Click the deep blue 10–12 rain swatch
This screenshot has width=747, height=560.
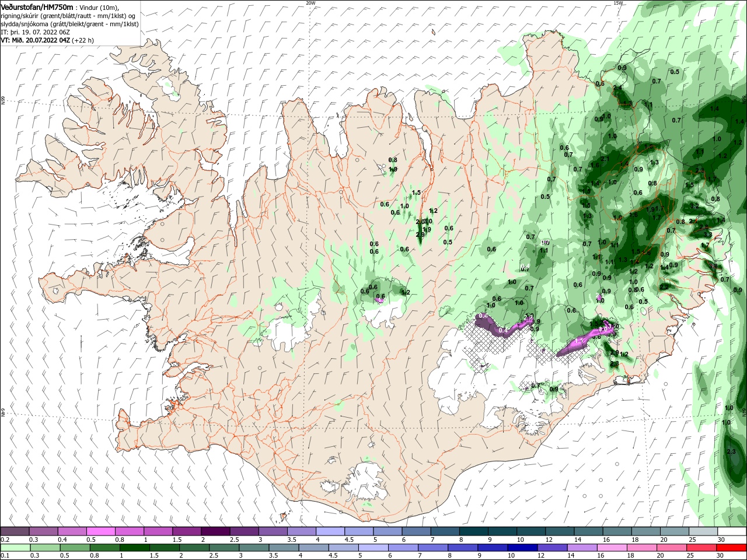coord(522,548)
